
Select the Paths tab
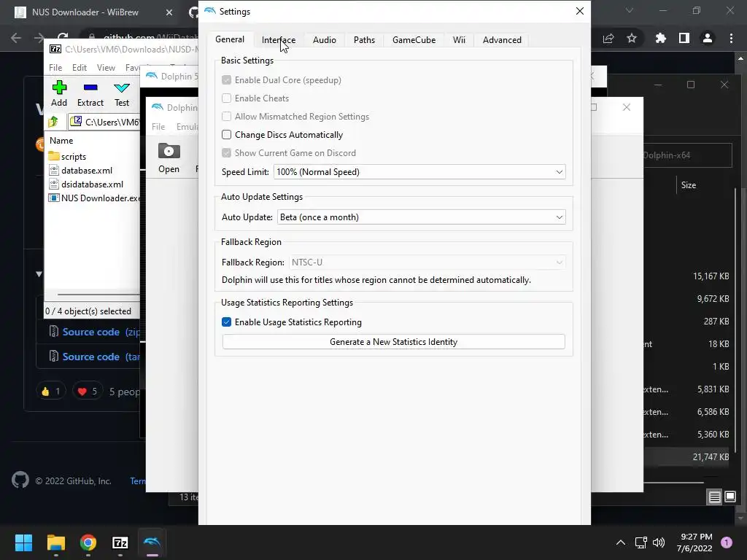coord(364,40)
